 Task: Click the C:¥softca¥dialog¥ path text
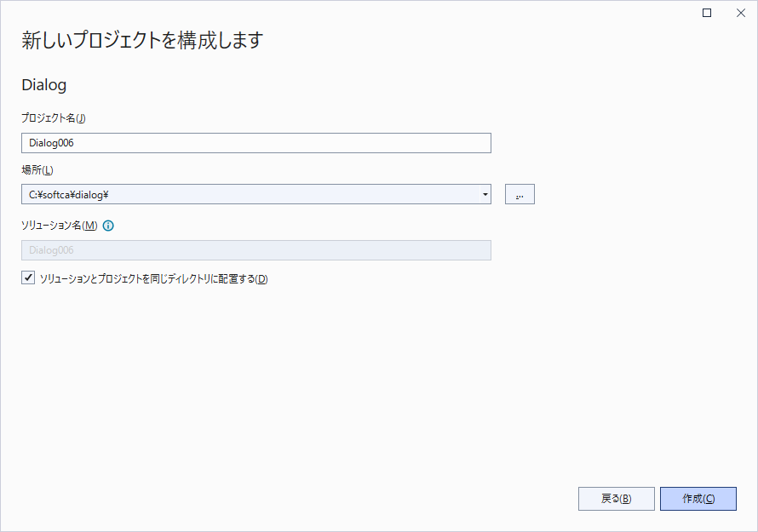pos(68,195)
